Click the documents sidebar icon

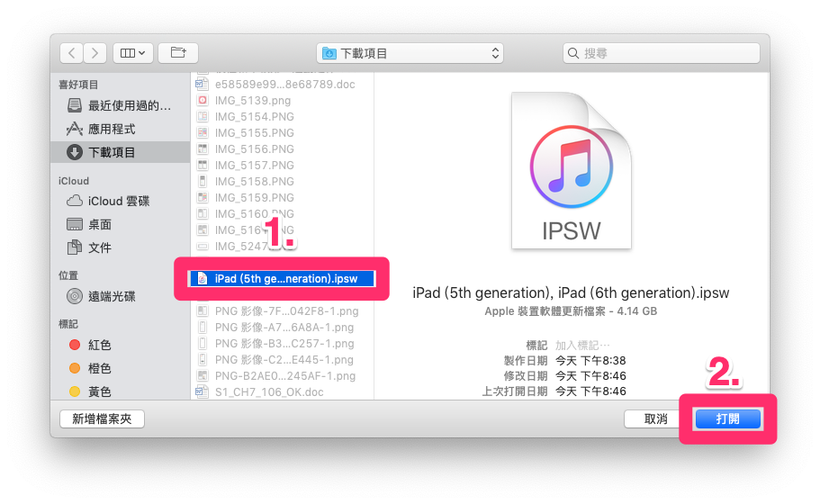click(x=75, y=247)
